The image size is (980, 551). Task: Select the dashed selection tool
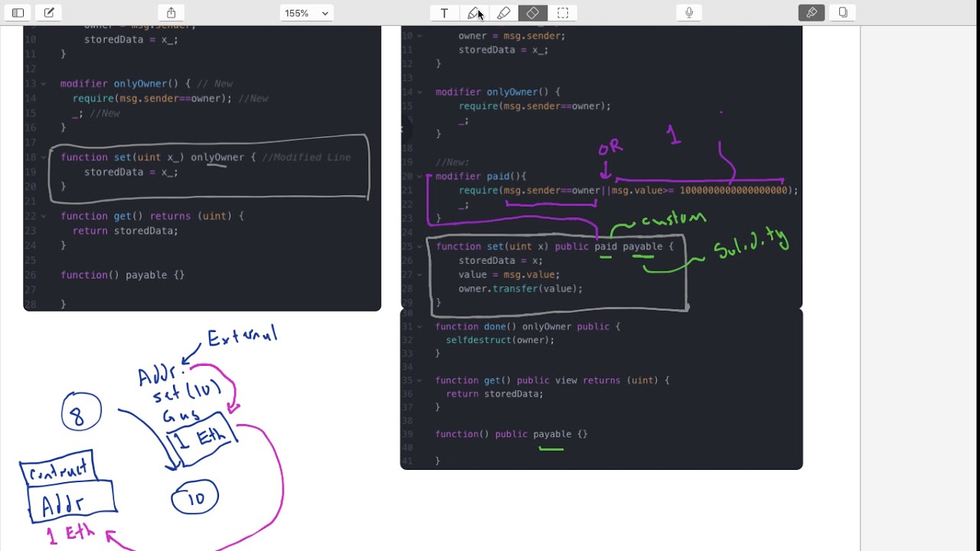click(563, 13)
